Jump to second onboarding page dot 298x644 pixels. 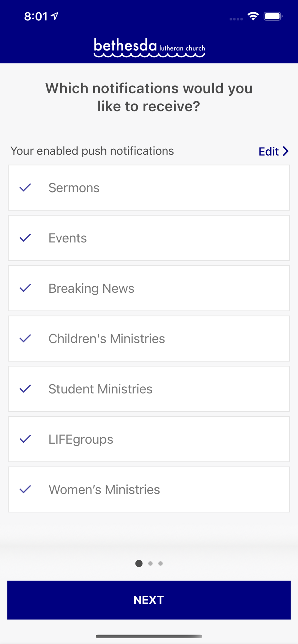click(x=150, y=563)
